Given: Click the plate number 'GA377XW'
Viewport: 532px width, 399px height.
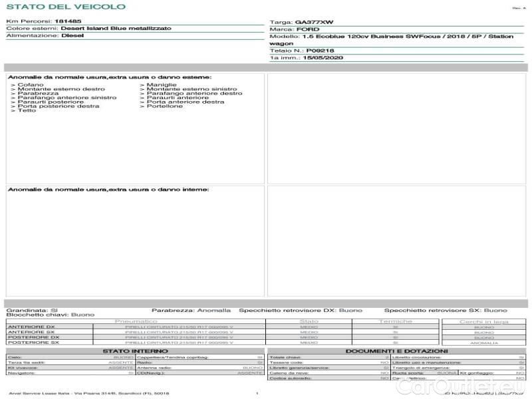Looking at the screenshot, I should (x=314, y=22).
